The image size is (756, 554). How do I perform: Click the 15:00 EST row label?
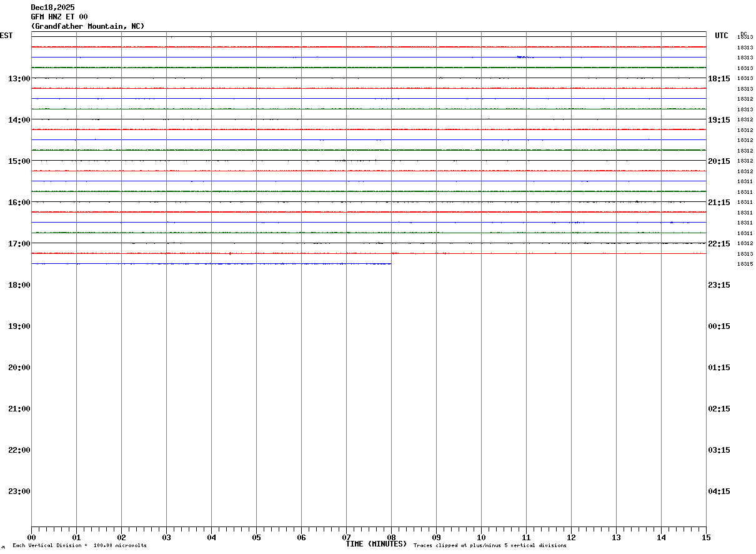(x=19, y=161)
